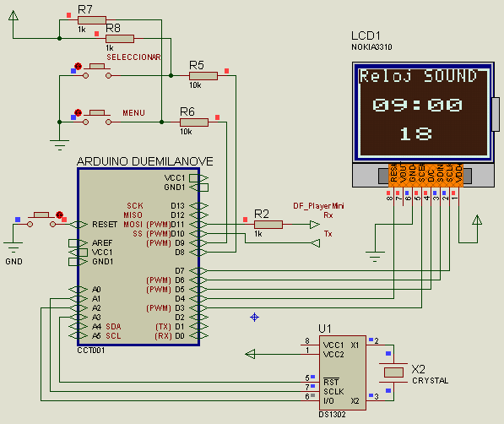This screenshot has width=504, height=424.
Task: Click the DS1302 X1 pin 2
Action: [x=375, y=345]
